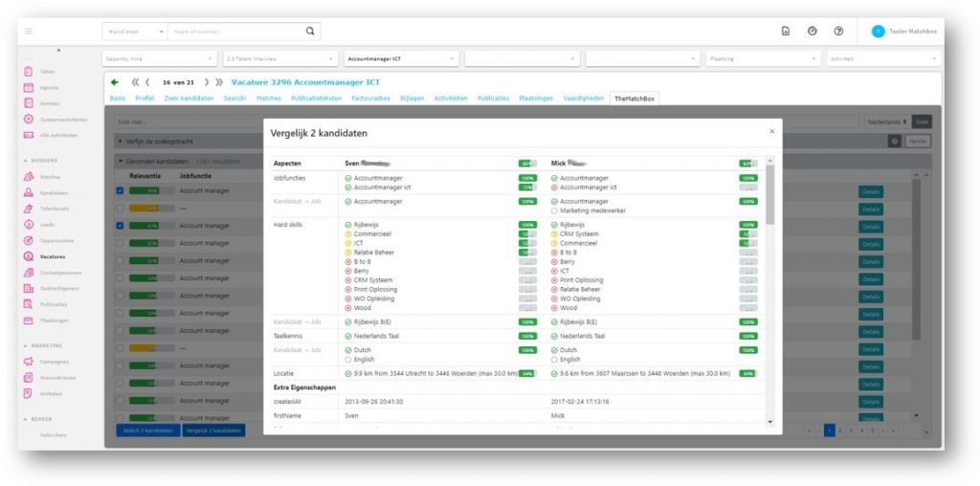Open the document report icon in header

(786, 32)
